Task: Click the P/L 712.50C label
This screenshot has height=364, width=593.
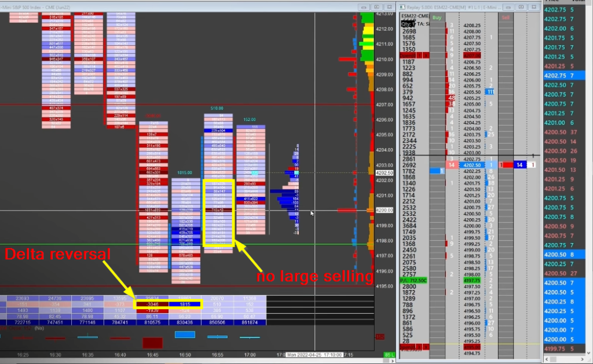Action: pos(414,280)
